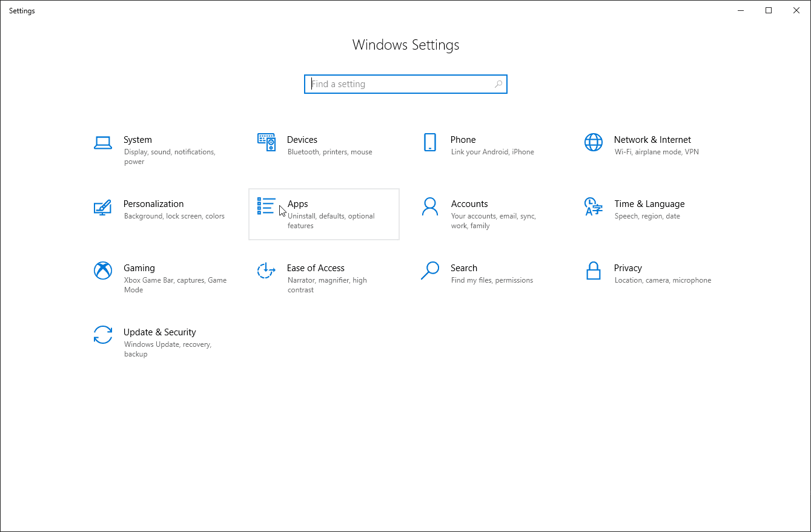This screenshot has width=811, height=532.
Task: Open the Gaming title
Action: (139, 268)
